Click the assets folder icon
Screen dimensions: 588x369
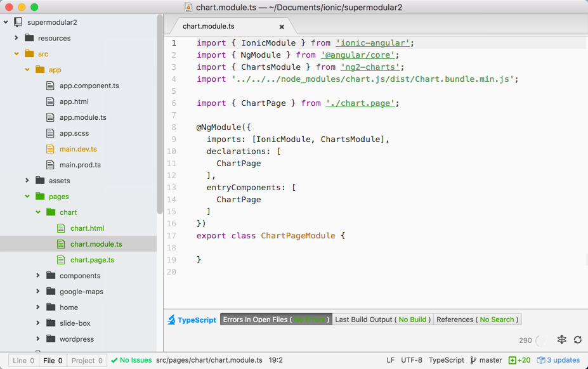click(x=40, y=180)
